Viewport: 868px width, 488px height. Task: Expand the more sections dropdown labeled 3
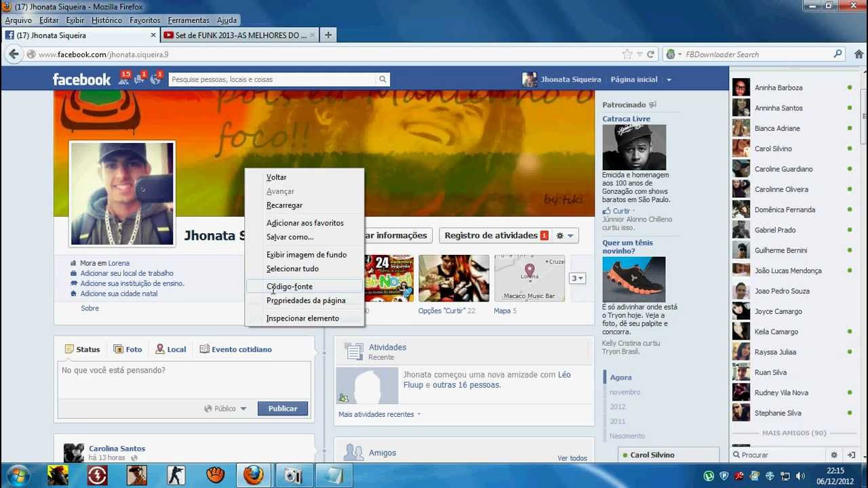click(577, 278)
